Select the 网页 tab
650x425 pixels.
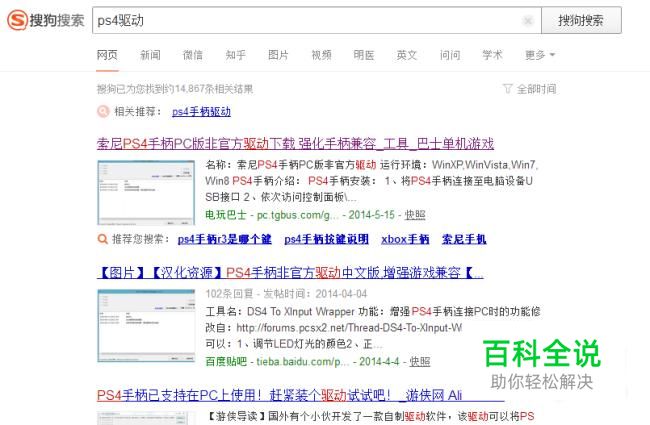(x=107, y=55)
